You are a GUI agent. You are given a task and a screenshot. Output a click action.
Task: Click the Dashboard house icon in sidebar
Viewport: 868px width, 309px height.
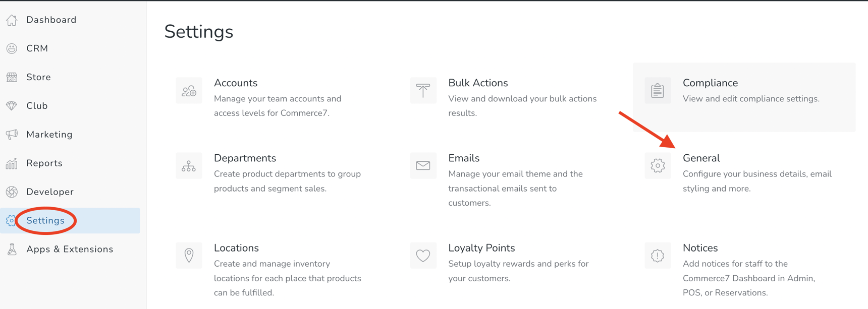click(x=12, y=20)
